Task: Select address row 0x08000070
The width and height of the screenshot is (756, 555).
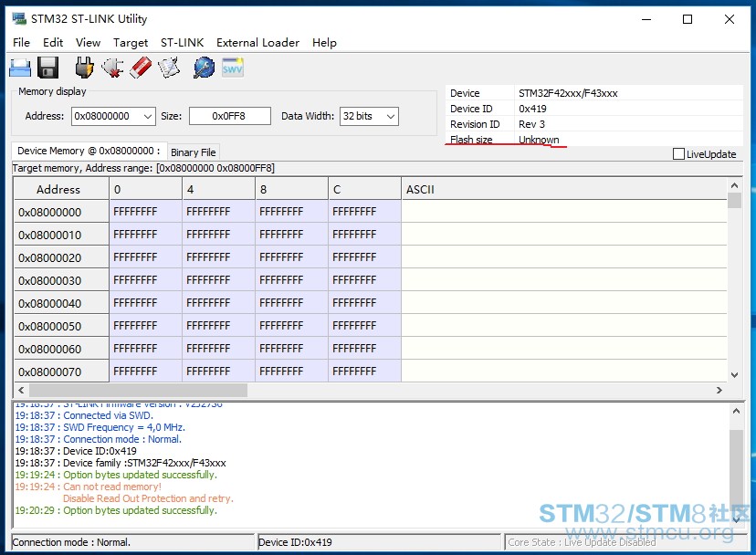Action: (x=61, y=372)
